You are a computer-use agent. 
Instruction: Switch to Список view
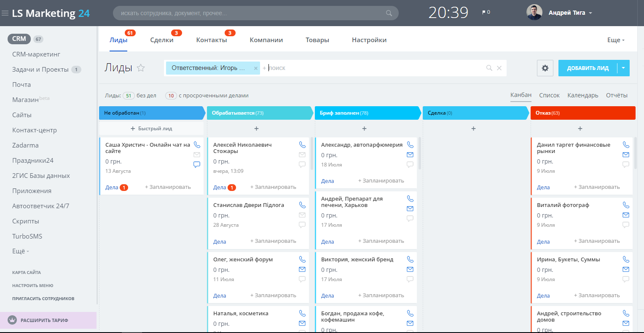549,95
